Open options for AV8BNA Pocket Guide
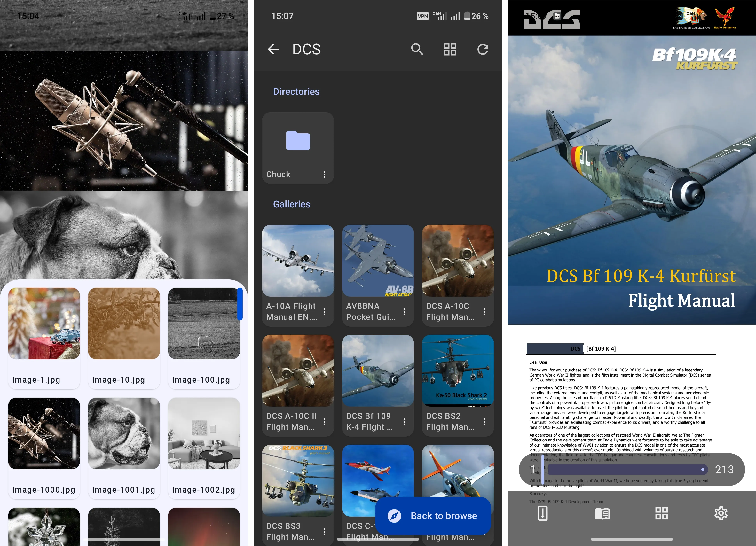This screenshot has height=546, width=756. [404, 312]
